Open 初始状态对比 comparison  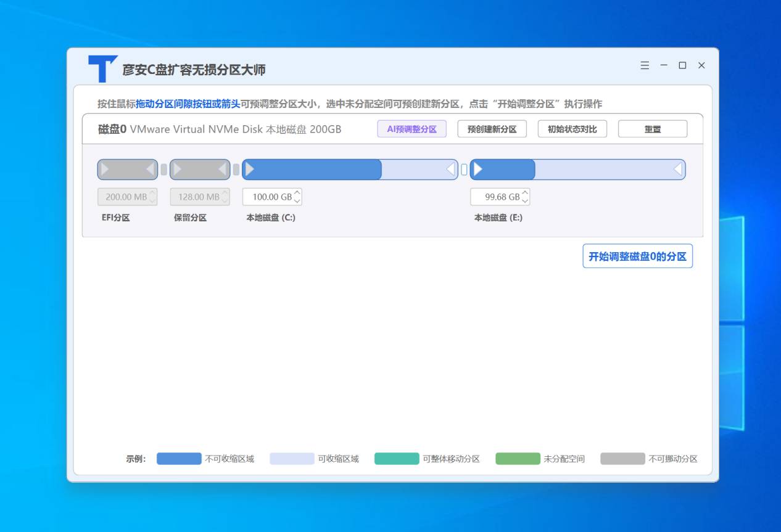click(572, 129)
